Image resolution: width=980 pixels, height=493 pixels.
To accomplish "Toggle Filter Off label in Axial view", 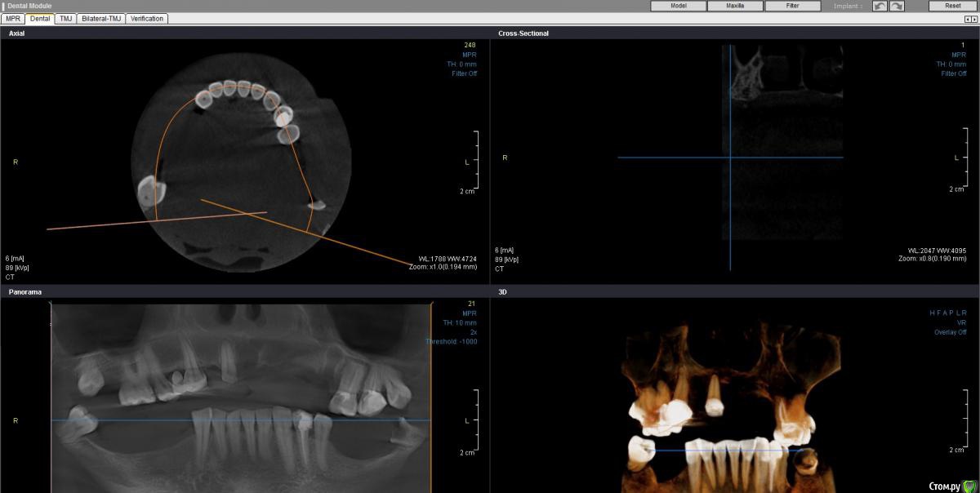I will click(x=464, y=74).
